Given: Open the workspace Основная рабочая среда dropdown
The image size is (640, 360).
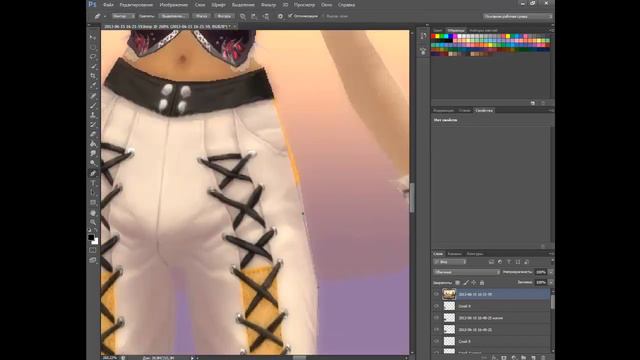Looking at the screenshot, I should (x=518, y=16).
